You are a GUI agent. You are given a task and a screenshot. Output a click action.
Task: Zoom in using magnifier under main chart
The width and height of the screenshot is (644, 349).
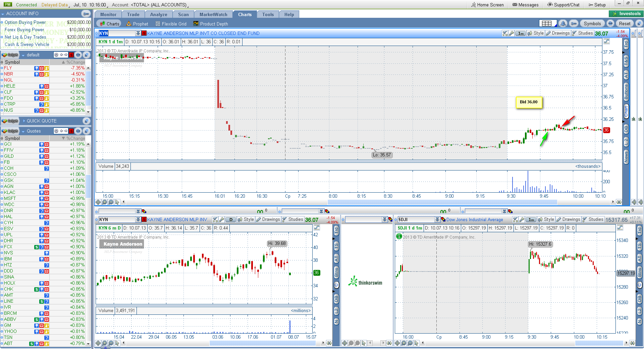click(x=104, y=202)
